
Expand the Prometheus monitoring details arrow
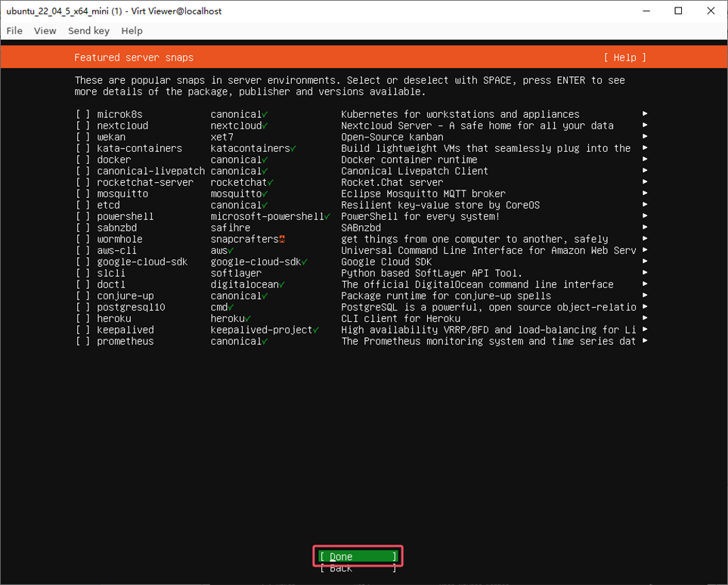(645, 342)
